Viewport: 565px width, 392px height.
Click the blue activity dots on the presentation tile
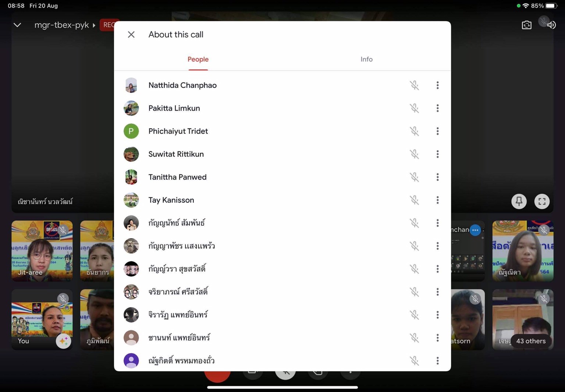pyautogui.click(x=475, y=230)
